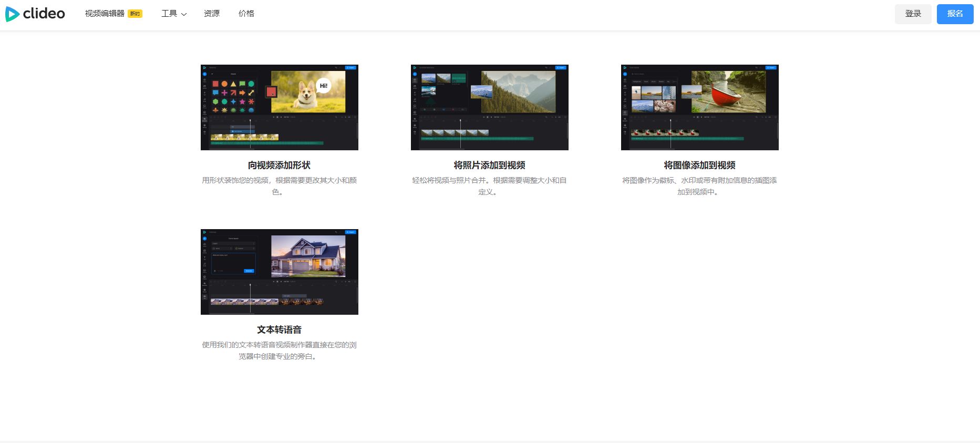Click the 文本转语音 title link
This screenshot has height=443, width=980.
(280, 329)
